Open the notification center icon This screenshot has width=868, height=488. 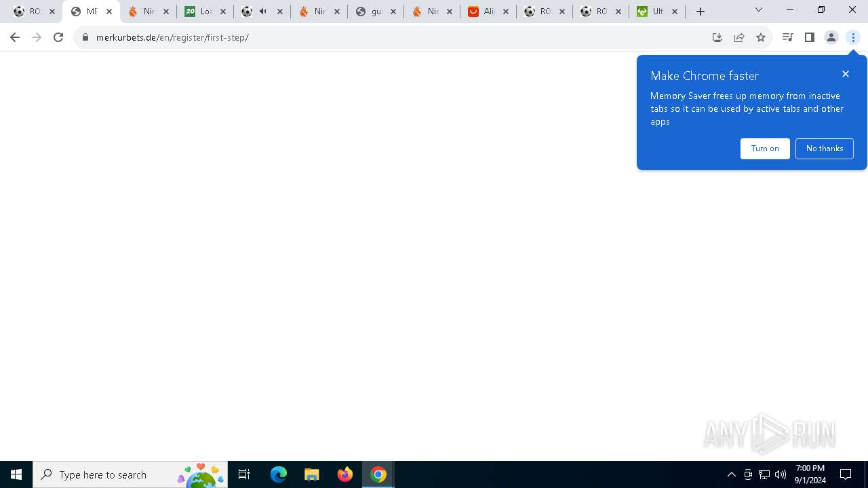[x=846, y=474]
